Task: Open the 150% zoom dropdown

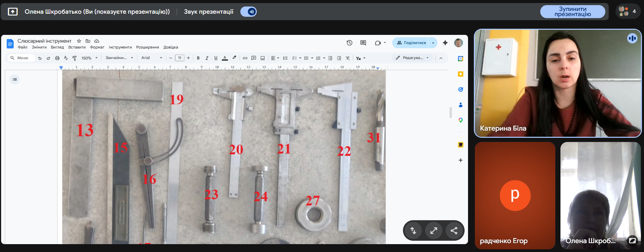Action: coord(89,58)
